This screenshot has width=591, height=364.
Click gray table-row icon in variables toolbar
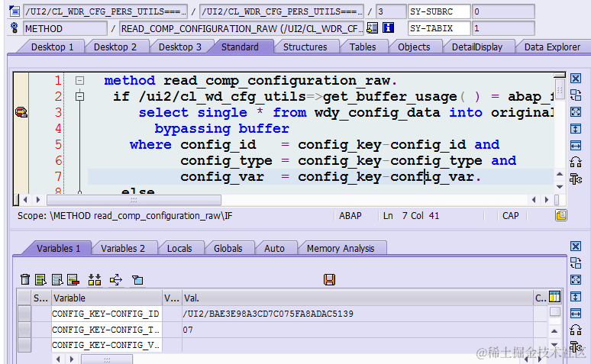(57, 279)
